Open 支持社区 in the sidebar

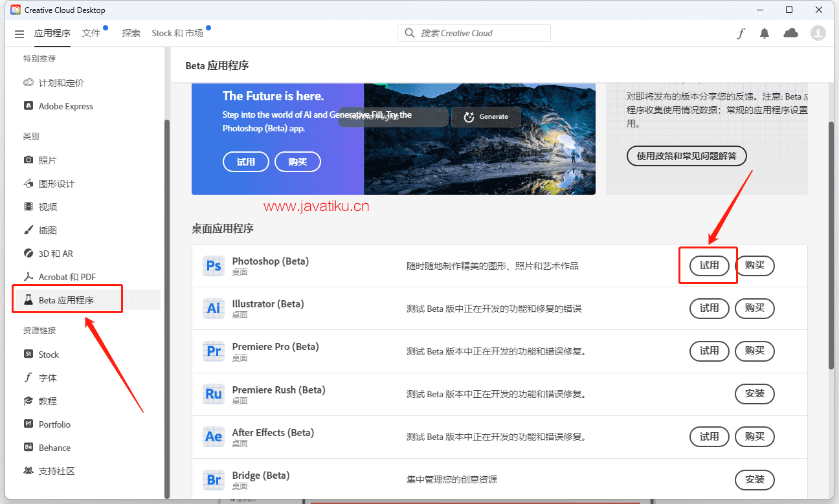click(49, 471)
